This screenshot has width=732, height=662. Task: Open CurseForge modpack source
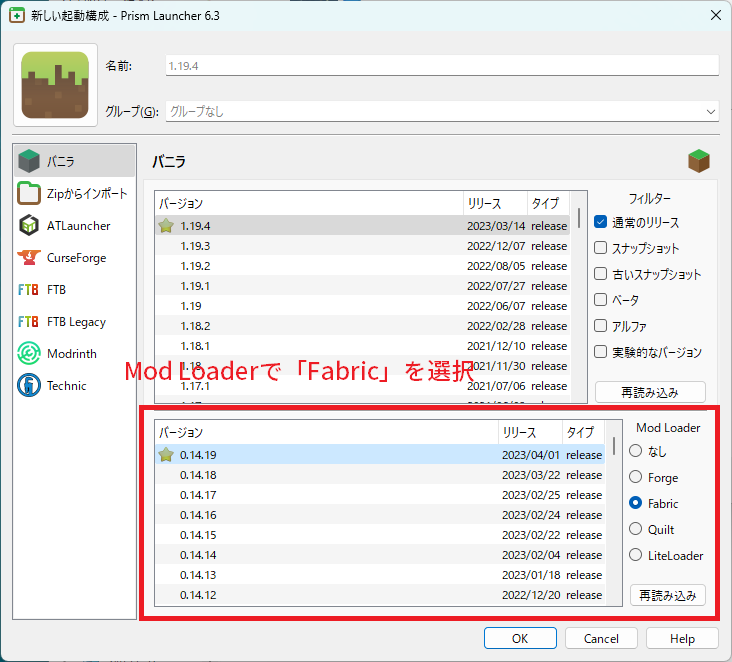tap(75, 258)
